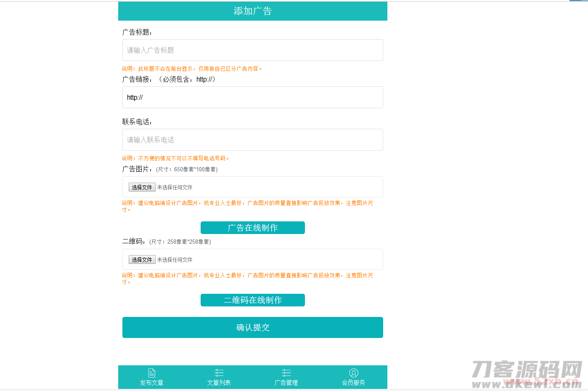Open the 文章列表 list icon
588x391 pixels.
pos(219,373)
